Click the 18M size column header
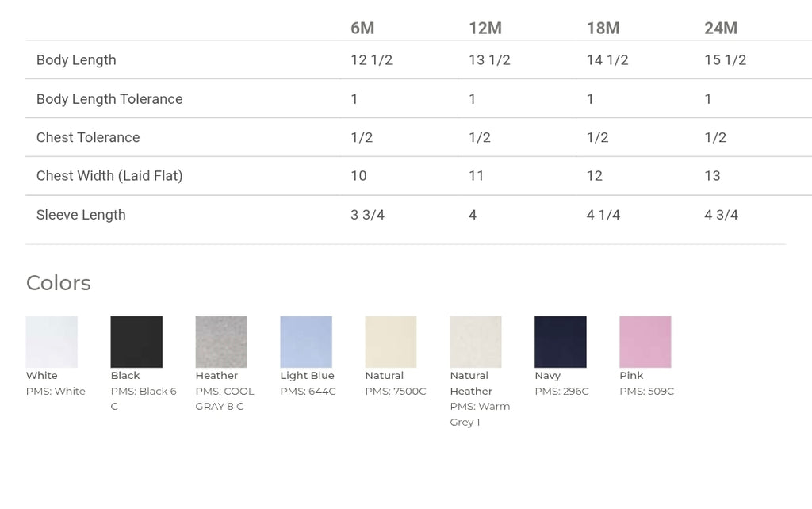Viewport: 812px width, 509px height. (x=603, y=28)
